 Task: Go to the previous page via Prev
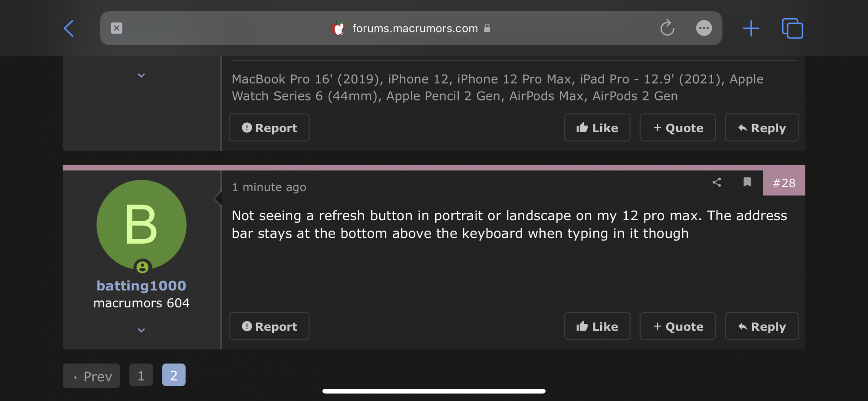(x=92, y=376)
